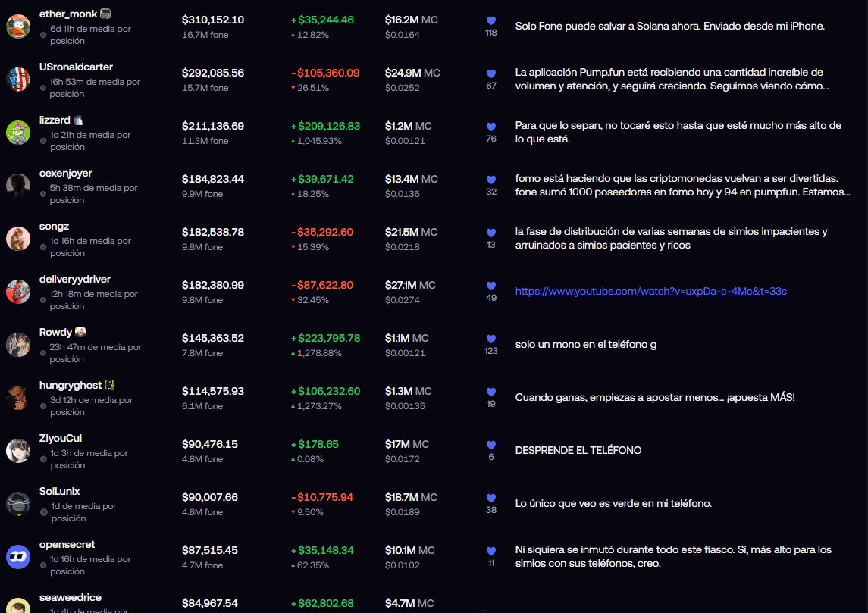
Task: Tap the heart on USronaldcarter's comment
Action: coord(491,73)
